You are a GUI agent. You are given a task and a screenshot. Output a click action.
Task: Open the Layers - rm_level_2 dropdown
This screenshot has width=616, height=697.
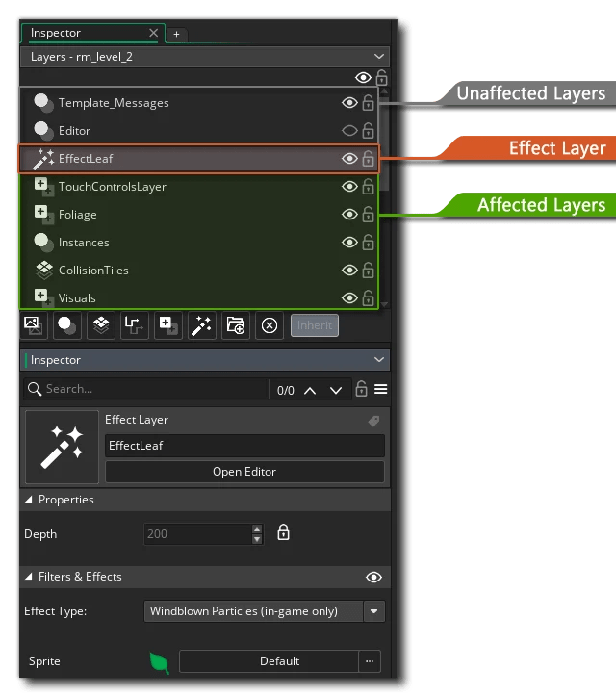coord(205,57)
